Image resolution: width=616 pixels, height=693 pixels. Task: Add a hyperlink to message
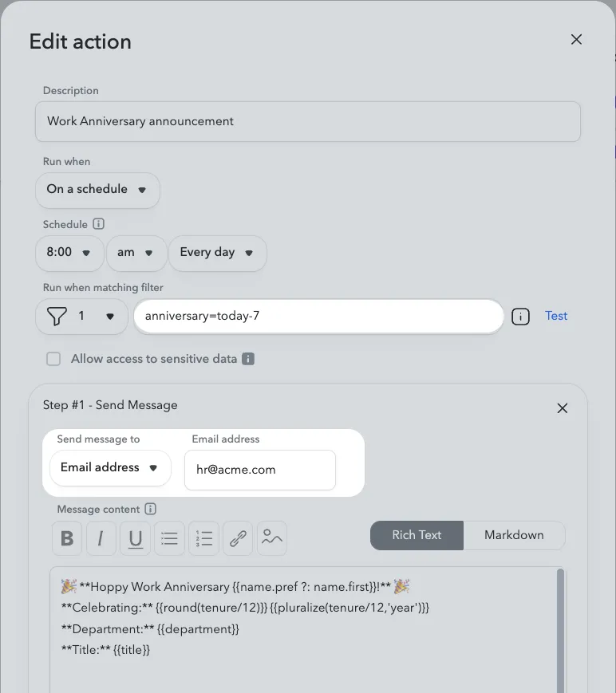click(x=238, y=538)
